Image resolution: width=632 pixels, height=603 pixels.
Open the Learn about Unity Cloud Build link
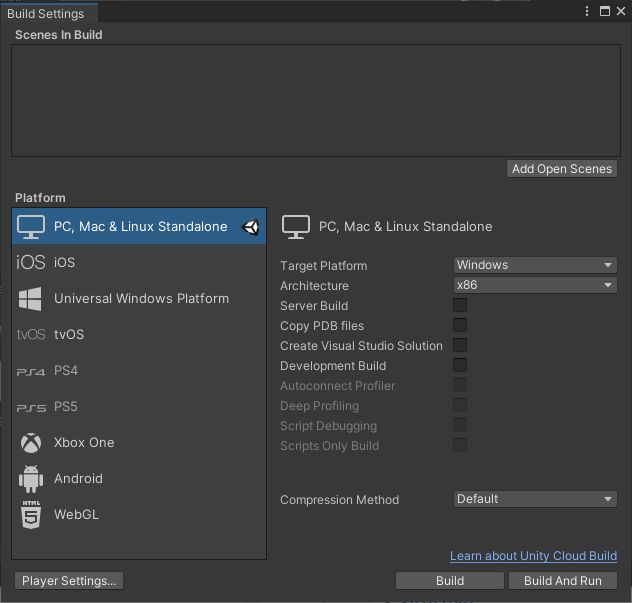[533, 556]
